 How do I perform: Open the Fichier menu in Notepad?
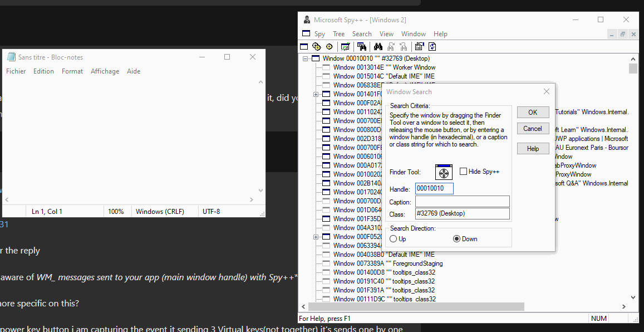[16, 71]
